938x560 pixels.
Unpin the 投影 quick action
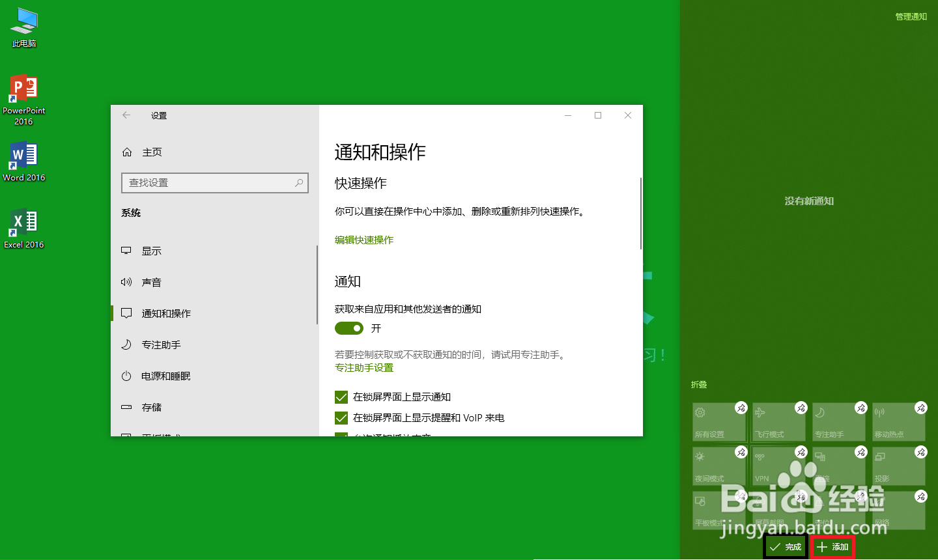coord(921,452)
